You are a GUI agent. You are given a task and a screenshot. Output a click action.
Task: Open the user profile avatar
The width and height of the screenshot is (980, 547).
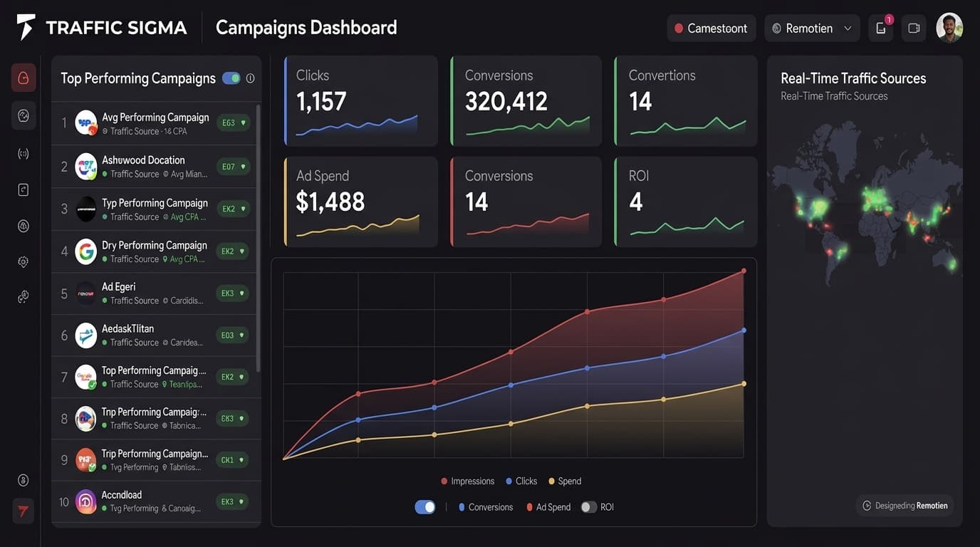pyautogui.click(x=949, y=28)
